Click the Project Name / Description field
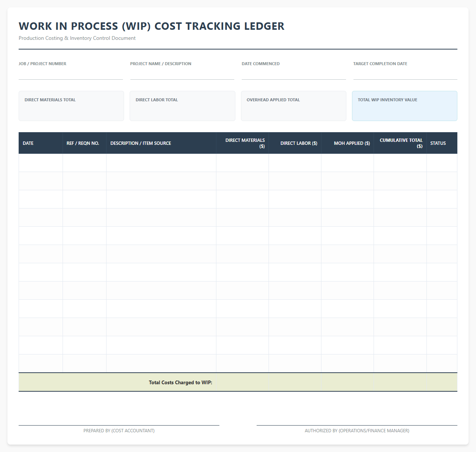The height and width of the screenshot is (452, 476). click(182, 74)
